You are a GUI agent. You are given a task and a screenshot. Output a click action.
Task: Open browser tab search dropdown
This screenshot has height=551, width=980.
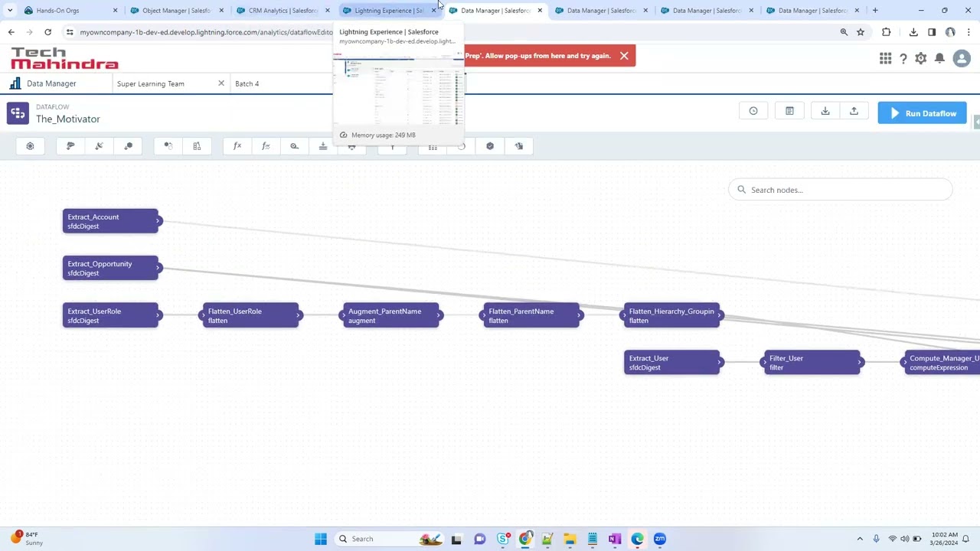coord(10,11)
